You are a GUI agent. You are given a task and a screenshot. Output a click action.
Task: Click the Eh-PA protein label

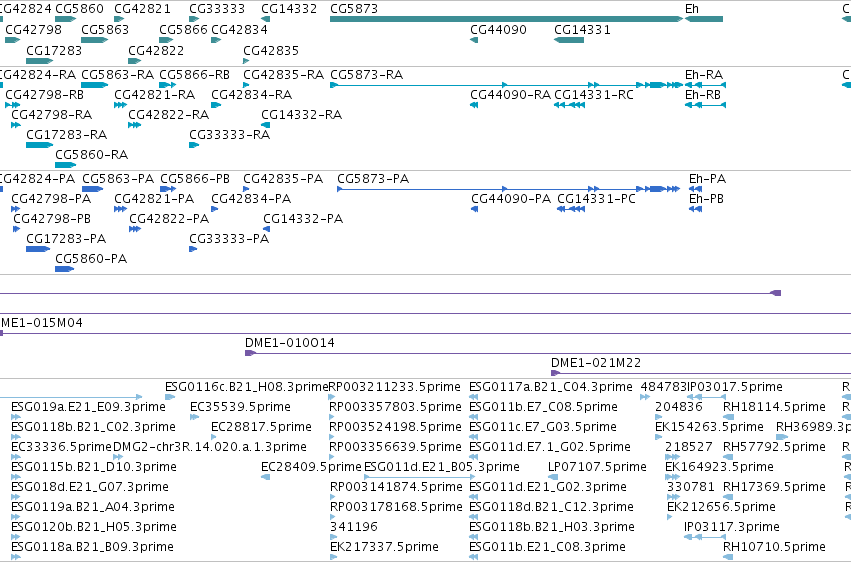point(707,178)
